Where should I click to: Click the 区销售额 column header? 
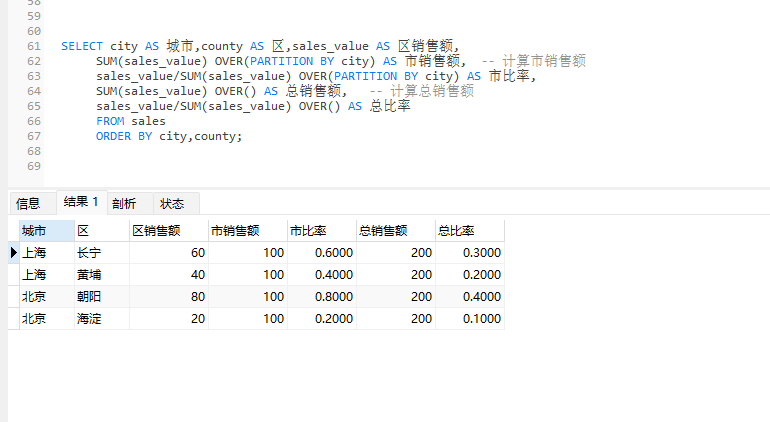pyautogui.click(x=169, y=231)
